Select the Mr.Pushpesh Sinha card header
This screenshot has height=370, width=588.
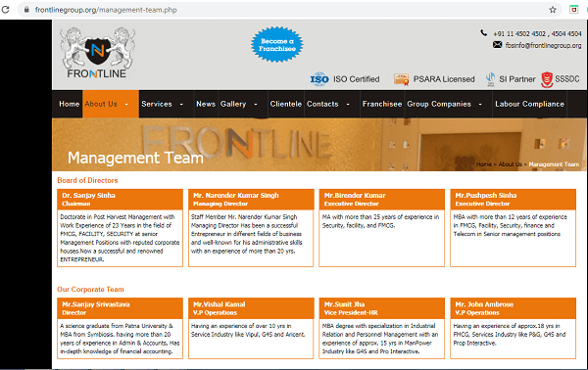pos(513,200)
